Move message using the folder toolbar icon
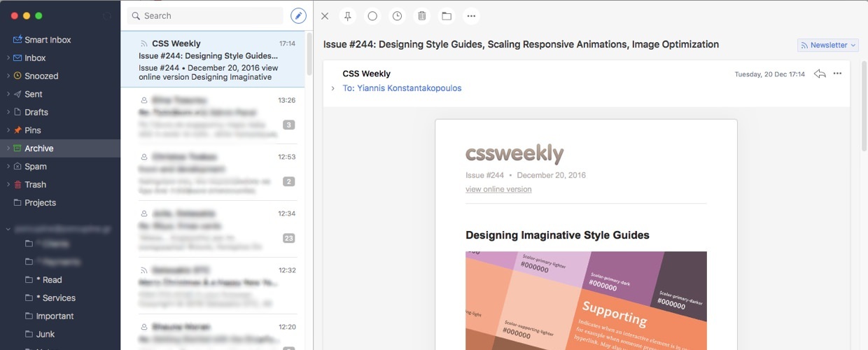Image resolution: width=868 pixels, height=350 pixels. (x=446, y=15)
